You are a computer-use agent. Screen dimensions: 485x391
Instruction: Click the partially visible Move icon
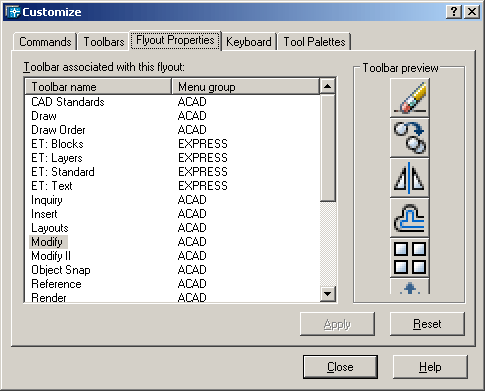point(409,286)
